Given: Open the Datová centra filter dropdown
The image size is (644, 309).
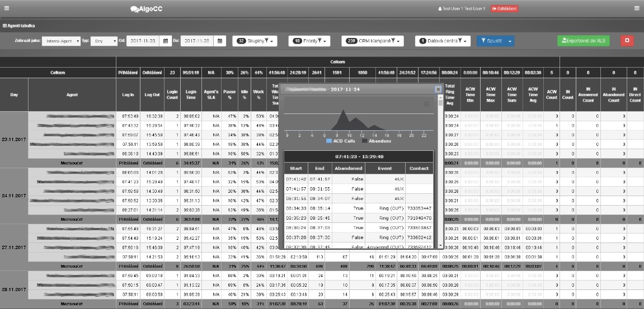Looking at the screenshot, I should point(443,41).
